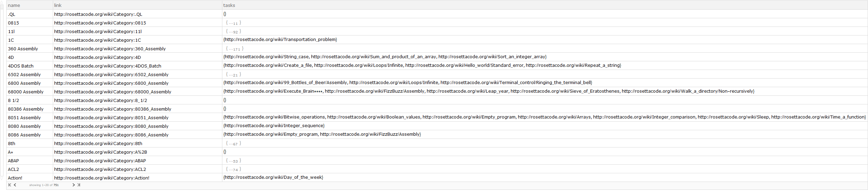Click the String_case tasks cell for 4D
Image resolution: width=868 pixels, height=195 pixels.
tap(545, 57)
